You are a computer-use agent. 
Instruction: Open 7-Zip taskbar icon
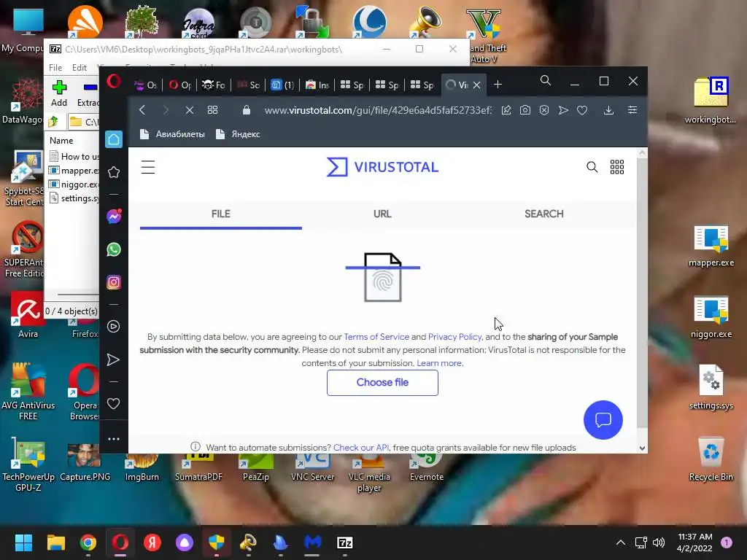click(345, 542)
